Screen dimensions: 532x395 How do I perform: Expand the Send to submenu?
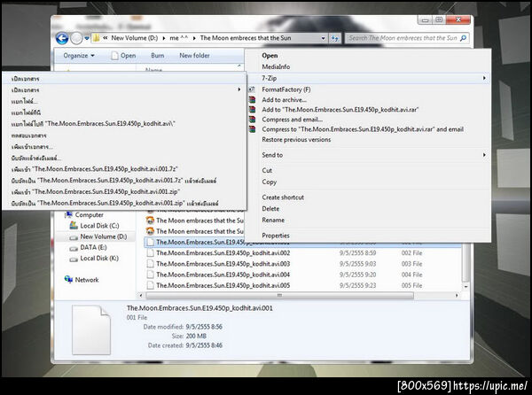(367, 155)
